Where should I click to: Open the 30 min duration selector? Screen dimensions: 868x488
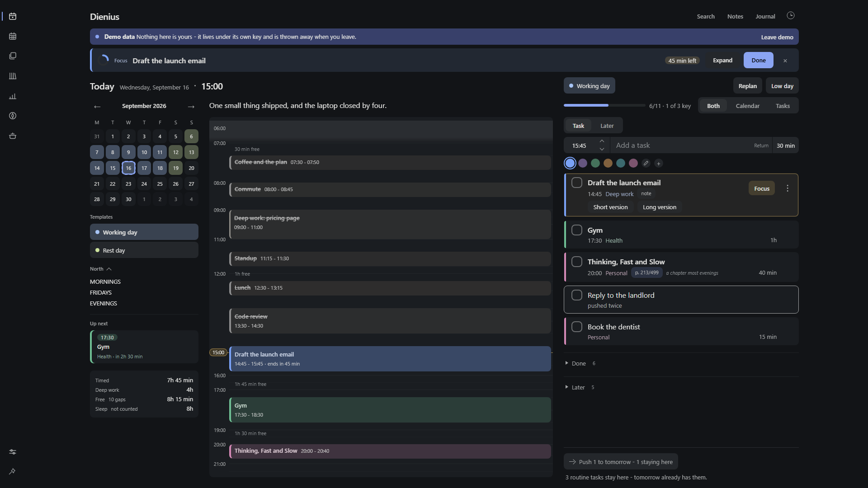pos(785,145)
